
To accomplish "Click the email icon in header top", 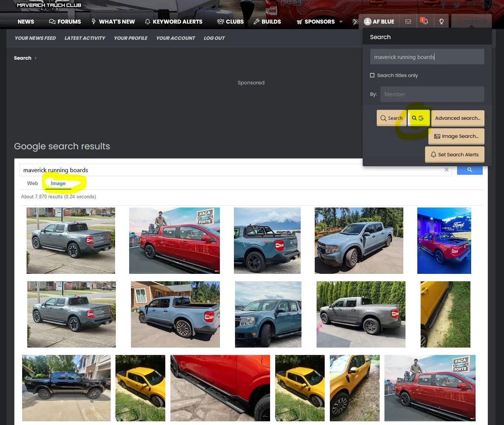I will tap(472, 5).
